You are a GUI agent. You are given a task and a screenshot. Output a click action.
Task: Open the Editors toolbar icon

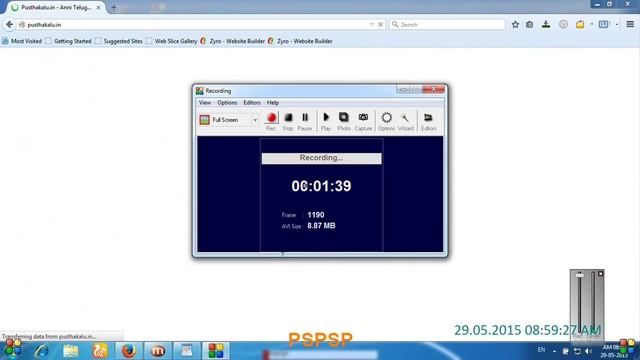click(x=428, y=121)
